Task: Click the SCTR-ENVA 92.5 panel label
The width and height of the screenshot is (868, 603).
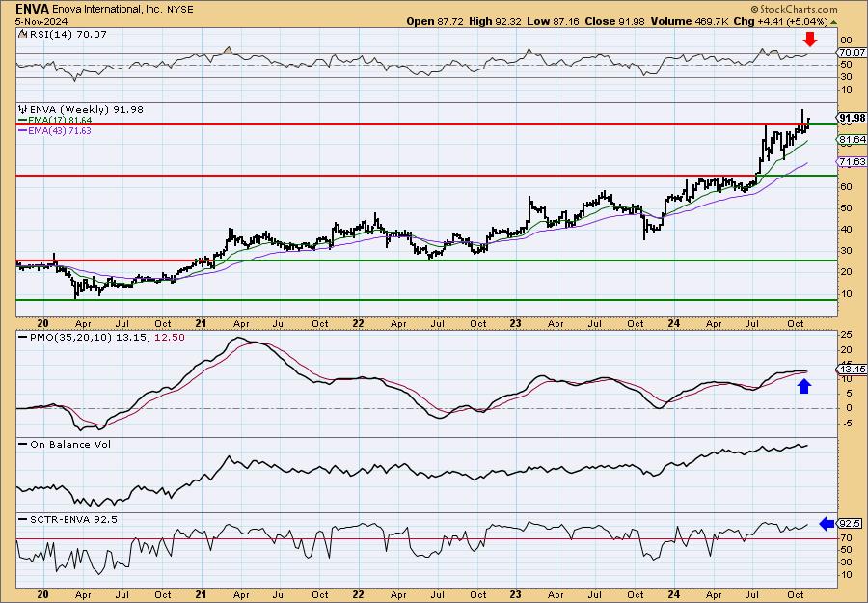Action: (x=73, y=519)
